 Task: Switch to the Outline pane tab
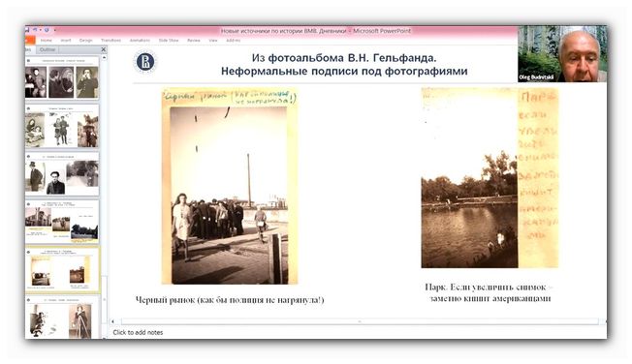click(x=47, y=49)
